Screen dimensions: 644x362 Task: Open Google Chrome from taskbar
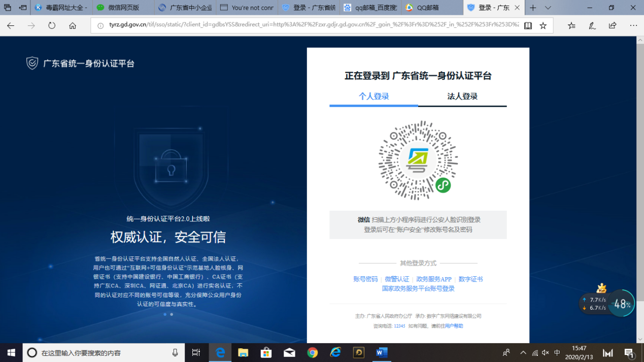point(312,352)
